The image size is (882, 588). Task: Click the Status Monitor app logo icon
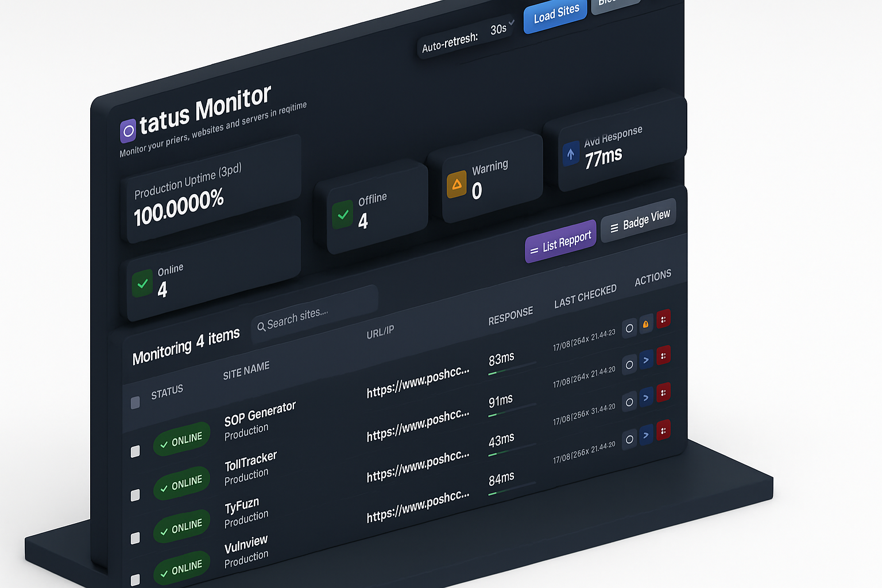127,131
